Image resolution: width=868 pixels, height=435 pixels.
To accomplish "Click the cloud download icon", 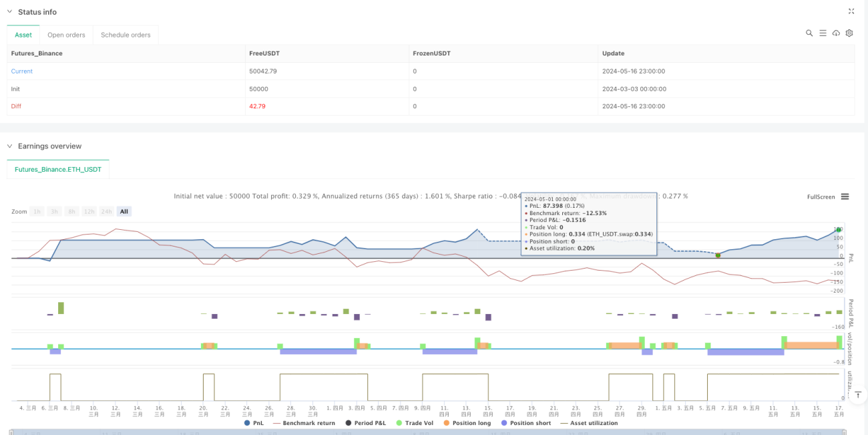I will coord(837,33).
